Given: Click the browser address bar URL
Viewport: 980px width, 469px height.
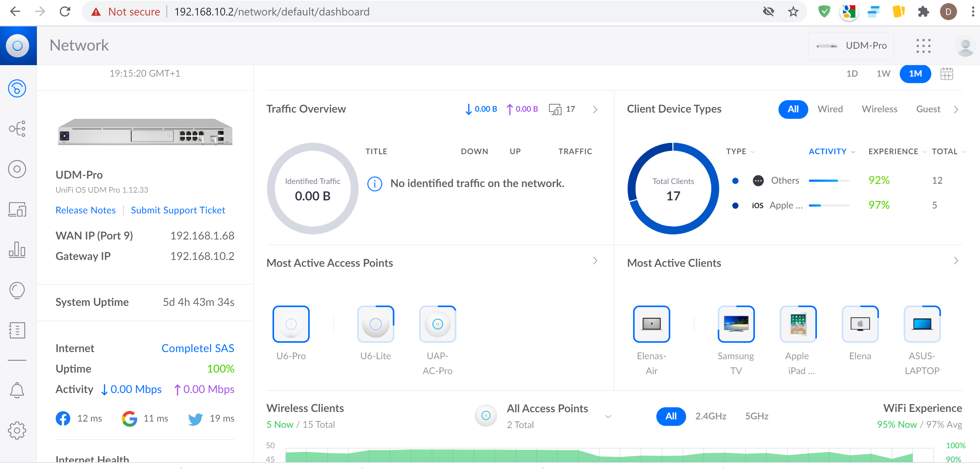Looking at the screenshot, I should 272,12.
